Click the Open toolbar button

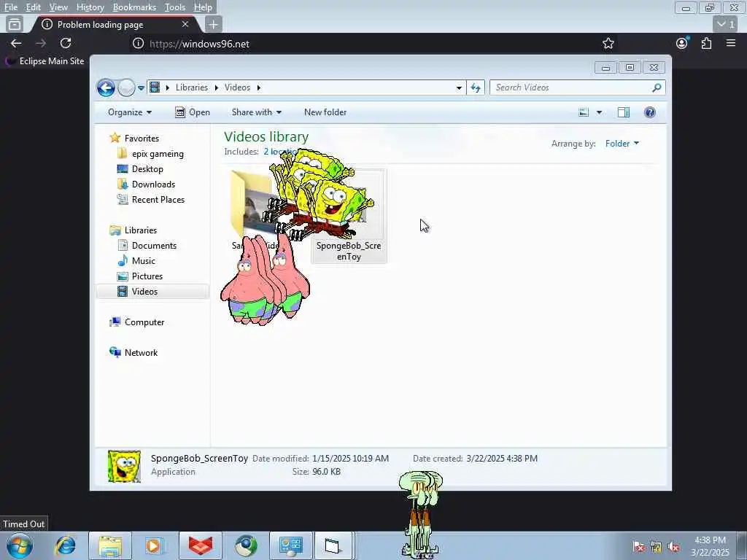point(193,112)
